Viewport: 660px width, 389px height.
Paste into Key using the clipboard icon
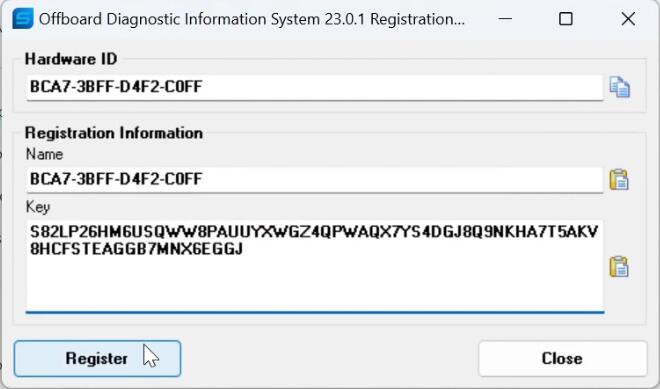(x=619, y=266)
